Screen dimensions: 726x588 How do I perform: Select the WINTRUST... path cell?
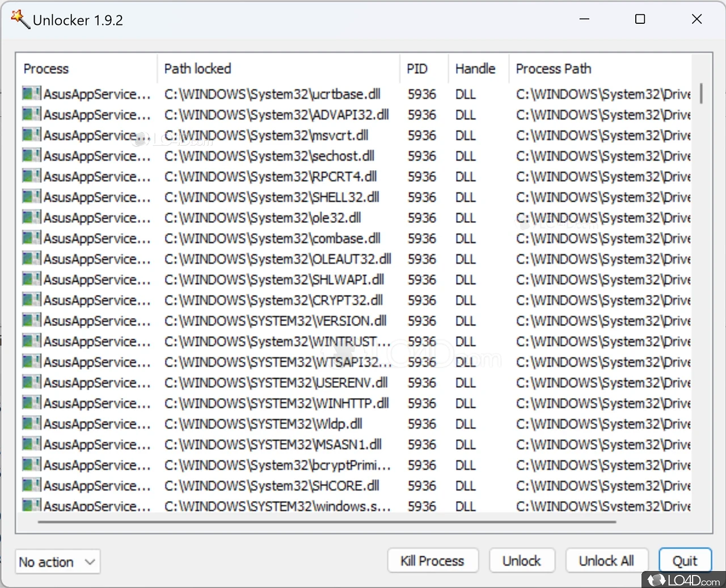pos(277,341)
